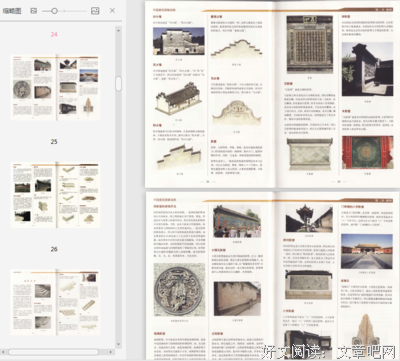Click the vertical scrollbar handle in thumbnail panel

(118, 84)
